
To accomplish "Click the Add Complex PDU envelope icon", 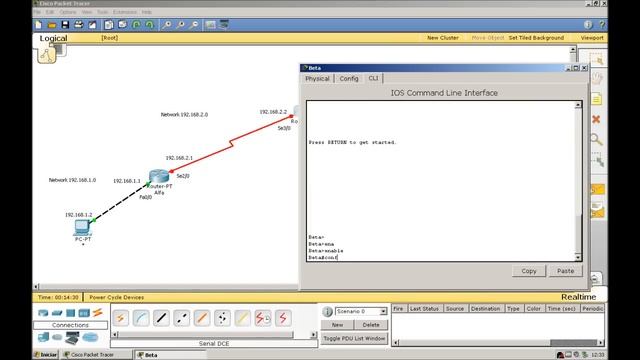I will [x=597, y=209].
